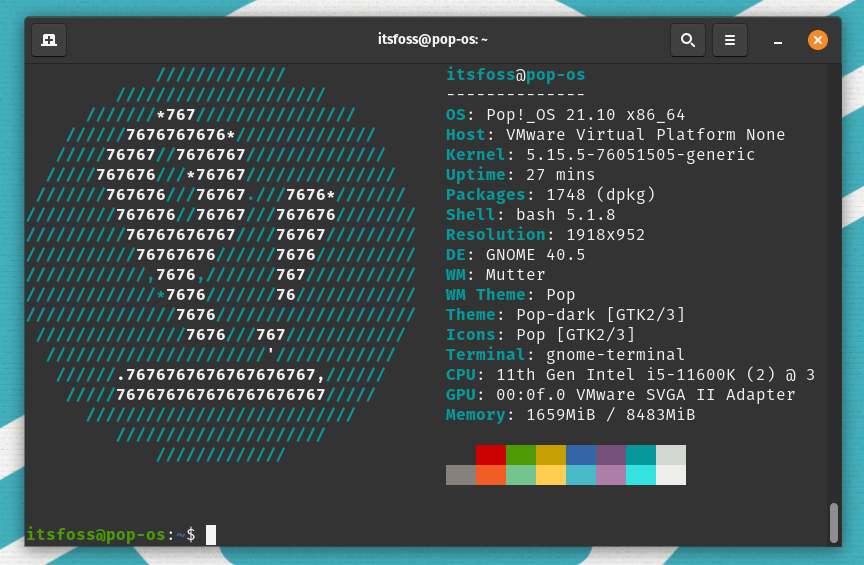864x565 pixels.
Task: Click the cursor at the shell prompt
Action: (211, 535)
